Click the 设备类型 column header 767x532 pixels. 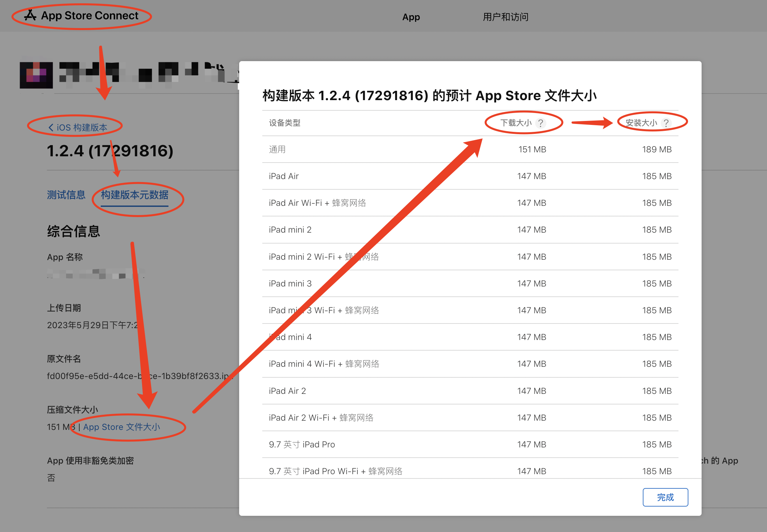point(284,123)
